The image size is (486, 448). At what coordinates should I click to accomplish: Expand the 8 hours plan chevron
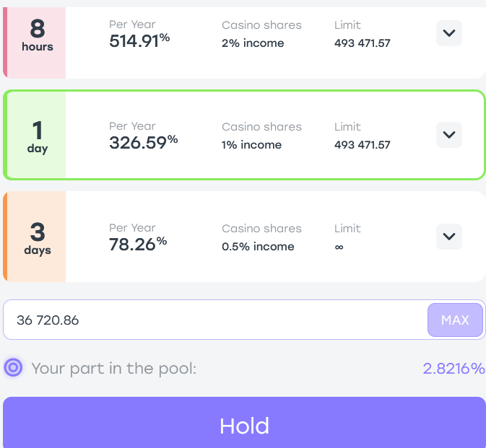click(x=448, y=33)
